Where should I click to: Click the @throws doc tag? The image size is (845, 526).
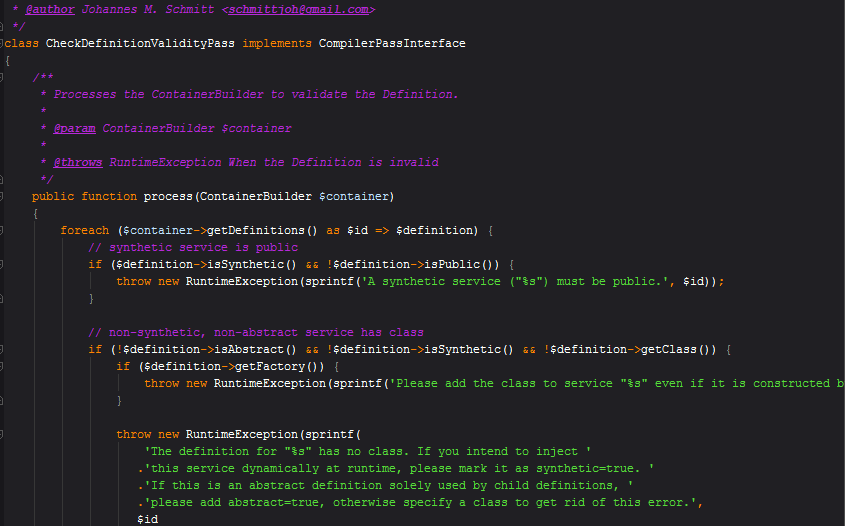tap(77, 162)
